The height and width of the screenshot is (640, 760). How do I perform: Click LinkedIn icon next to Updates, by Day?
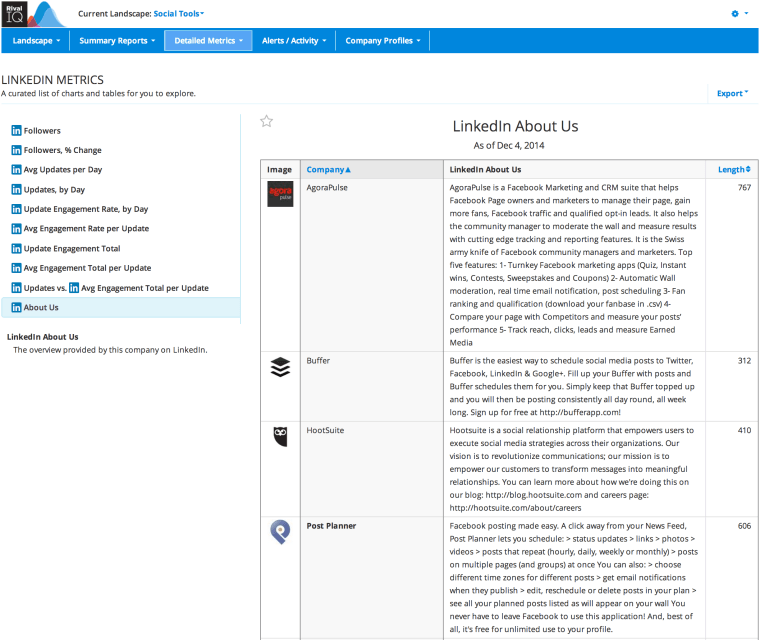coord(16,189)
